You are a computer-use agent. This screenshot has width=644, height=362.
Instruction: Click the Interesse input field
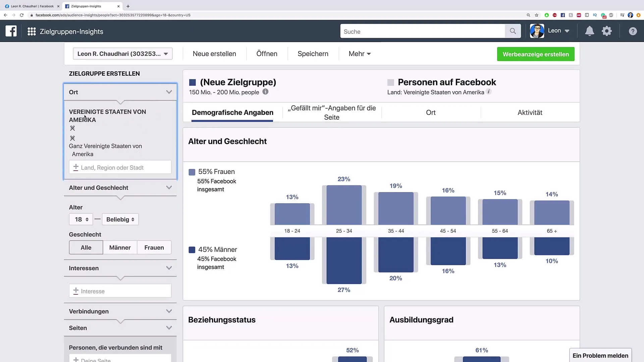click(x=120, y=291)
